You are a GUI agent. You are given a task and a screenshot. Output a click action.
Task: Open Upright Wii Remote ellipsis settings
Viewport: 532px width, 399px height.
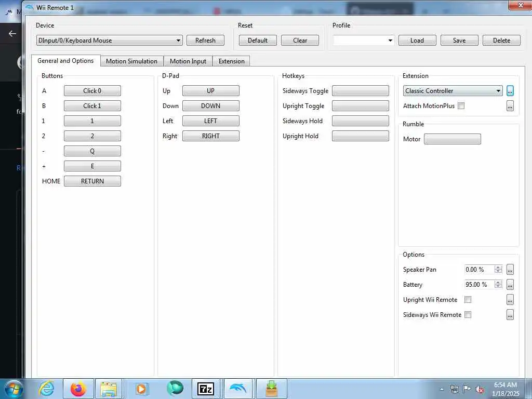point(510,300)
